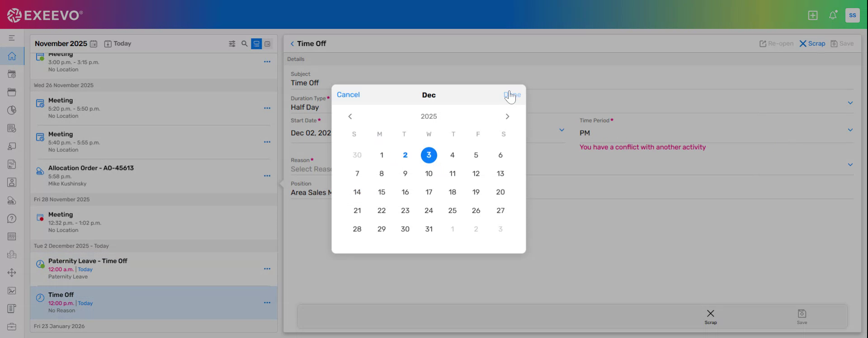868x338 pixels.
Task: Select December 31 in calendar
Action: [429, 229]
